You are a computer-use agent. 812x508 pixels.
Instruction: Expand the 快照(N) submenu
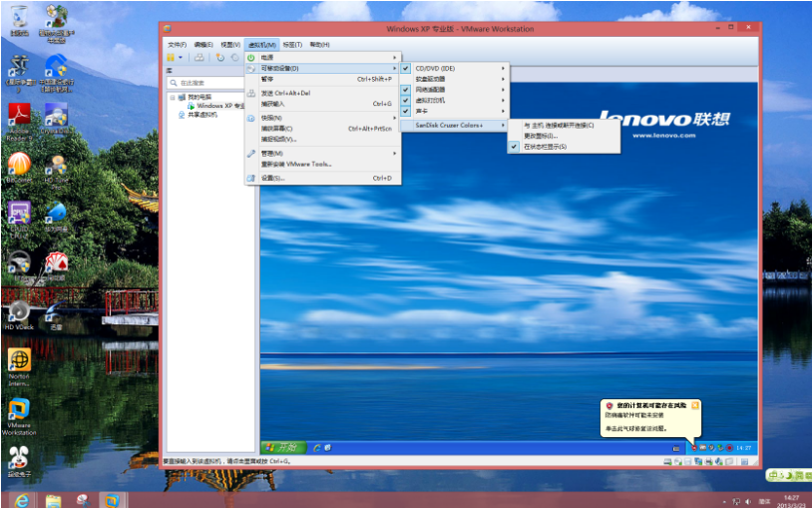[322, 118]
